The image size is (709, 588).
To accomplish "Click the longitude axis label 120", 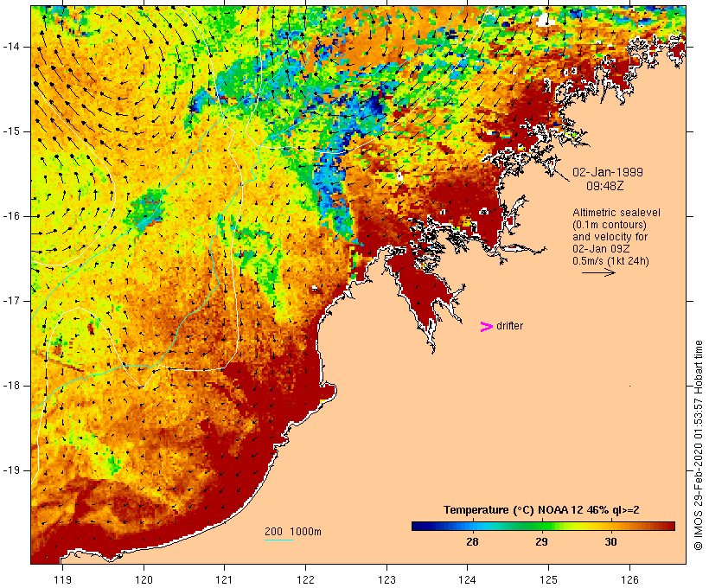I will (144, 579).
